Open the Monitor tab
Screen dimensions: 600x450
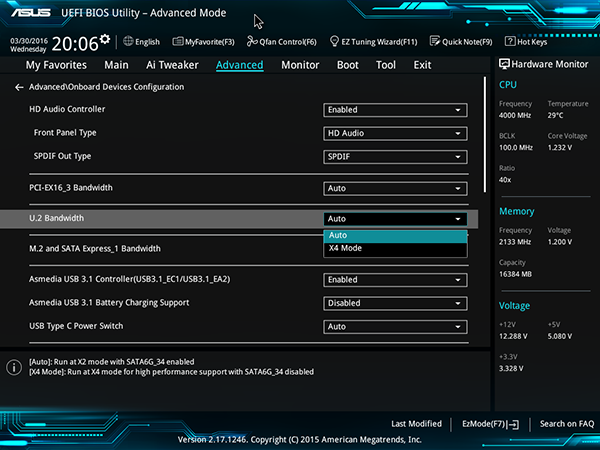[x=300, y=65]
